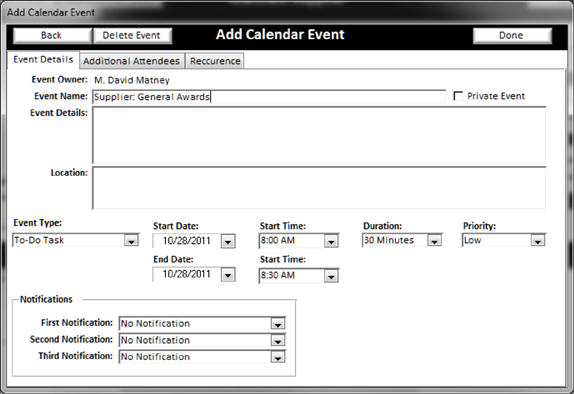574x394 pixels.
Task: Expand the Second Notification dropdown
Action: [x=278, y=341]
